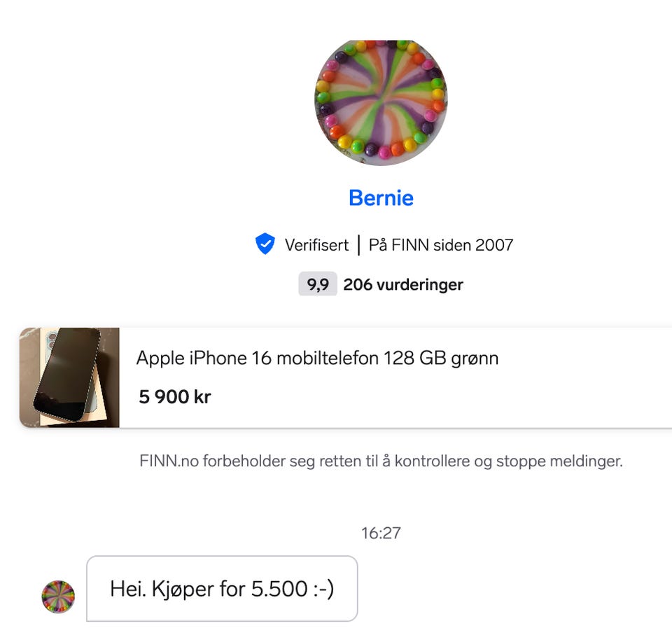672x640 pixels.
Task: Open the Apple iPhone 16 ad title
Action: 318,359
